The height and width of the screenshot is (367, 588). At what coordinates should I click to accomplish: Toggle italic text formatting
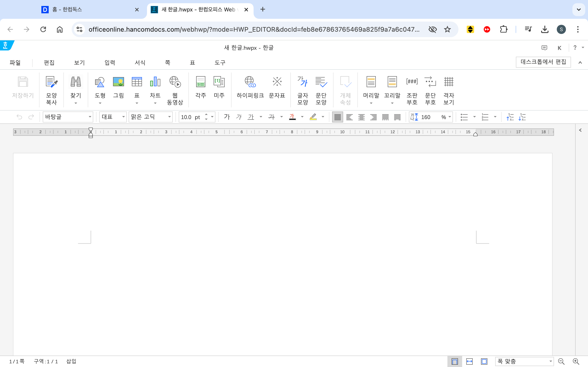click(x=239, y=117)
